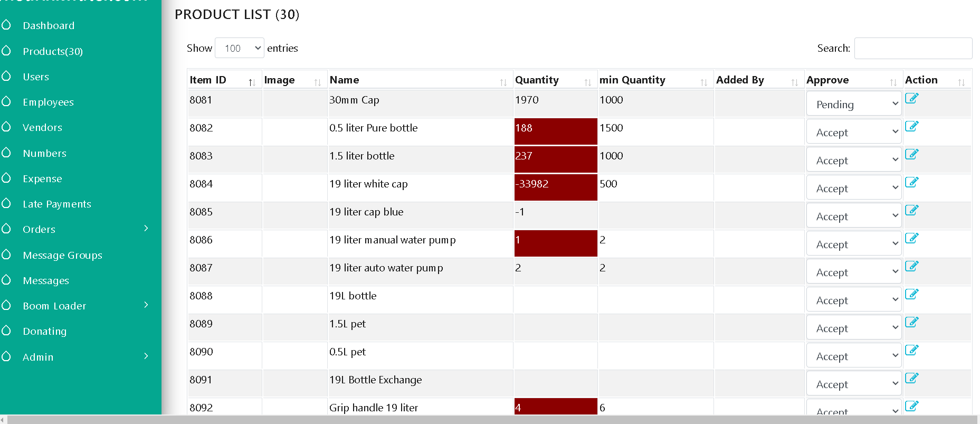Click the edit icon for 0.5 liter Pure bottle
This screenshot has height=424, width=980.
tap(911, 126)
